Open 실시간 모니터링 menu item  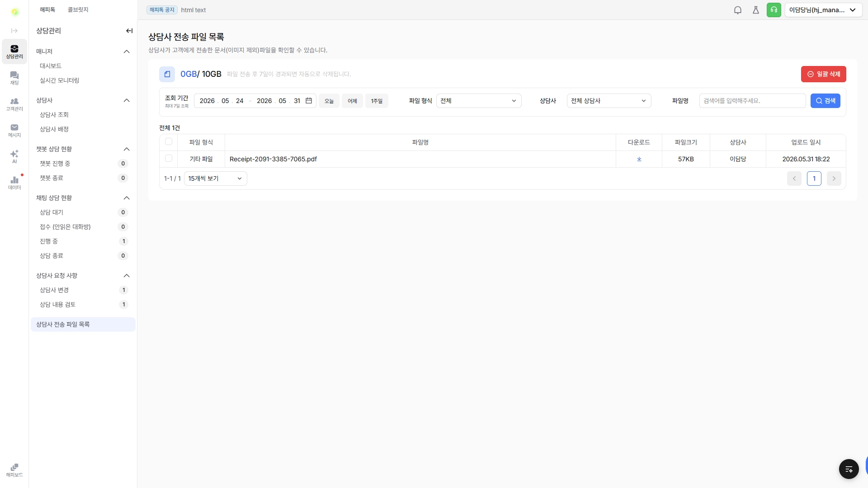(83, 80)
